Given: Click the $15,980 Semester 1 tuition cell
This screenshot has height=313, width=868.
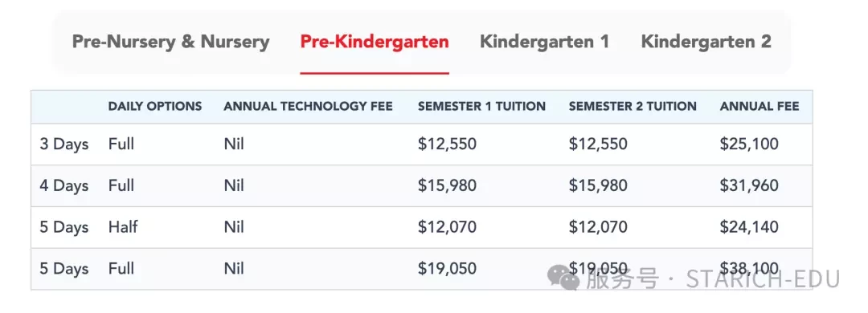Looking at the screenshot, I should [448, 186].
